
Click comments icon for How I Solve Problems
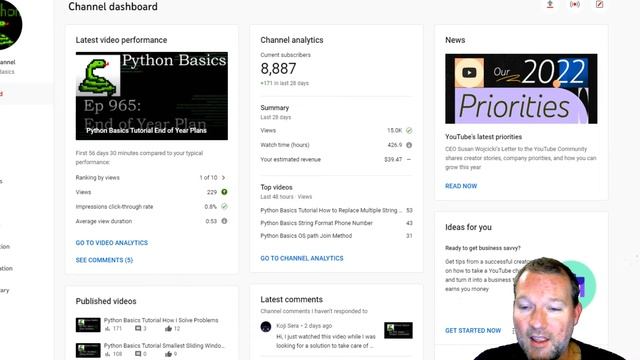click(138, 329)
